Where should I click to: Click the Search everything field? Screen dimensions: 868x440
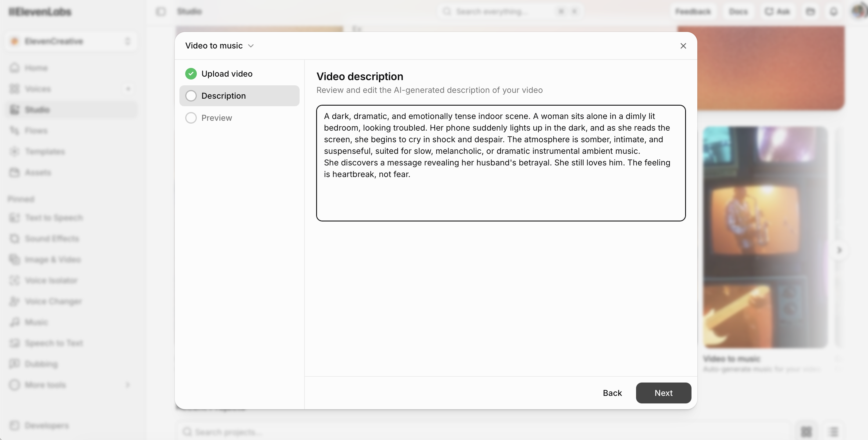pyautogui.click(x=510, y=11)
